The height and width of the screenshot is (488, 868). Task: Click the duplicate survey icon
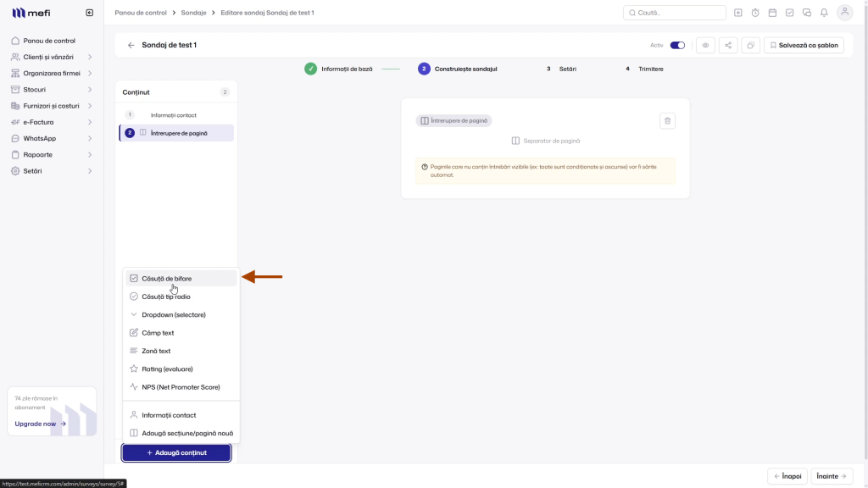[x=751, y=46]
